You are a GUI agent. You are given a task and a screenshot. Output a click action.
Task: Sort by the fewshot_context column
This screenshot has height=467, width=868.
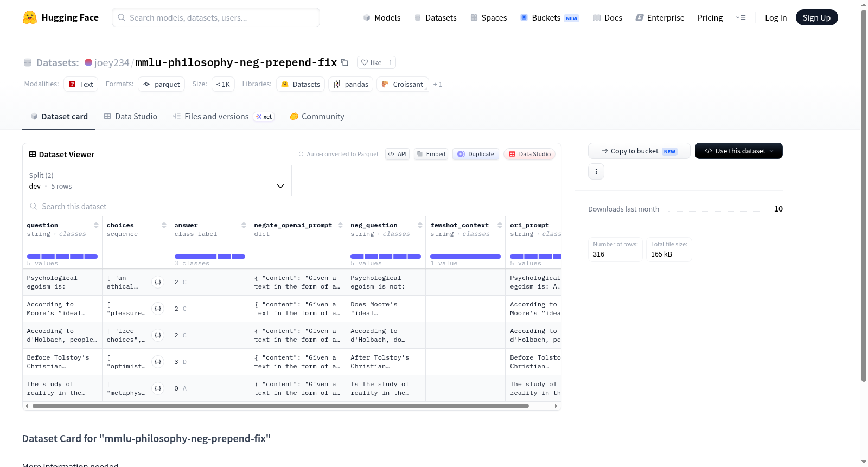coord(500,225)
